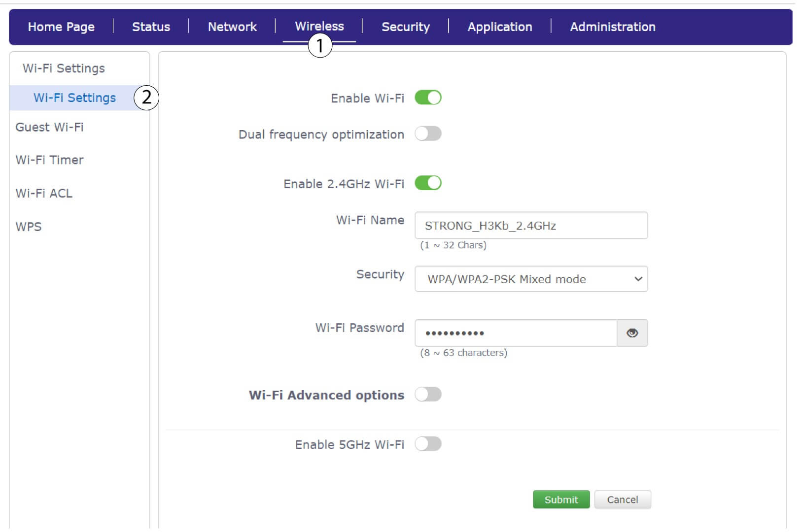Open Guest Wi-Fi in sidebar

(x=49, y=127)
